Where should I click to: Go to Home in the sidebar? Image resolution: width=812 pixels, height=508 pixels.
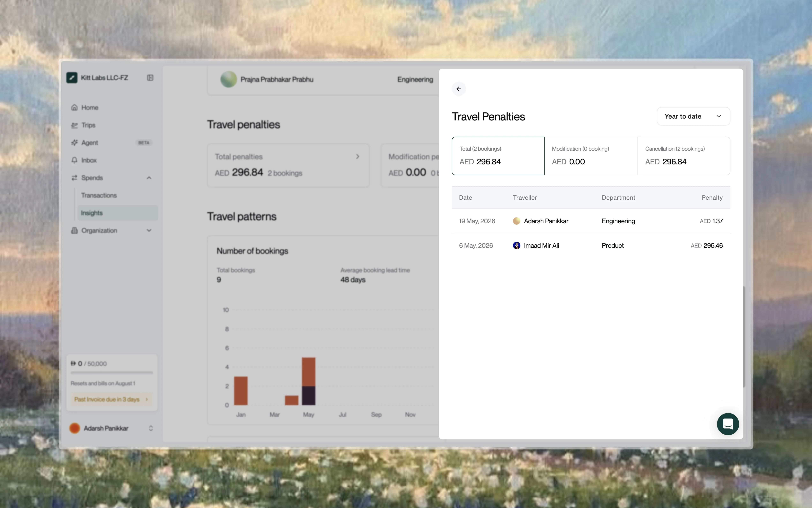(90, 108)
